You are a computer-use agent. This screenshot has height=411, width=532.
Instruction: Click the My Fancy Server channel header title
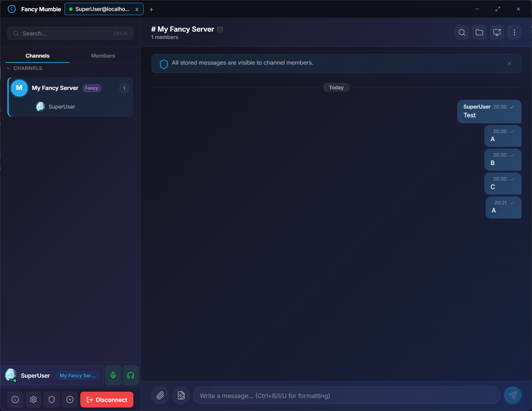(x=182, y=29)
